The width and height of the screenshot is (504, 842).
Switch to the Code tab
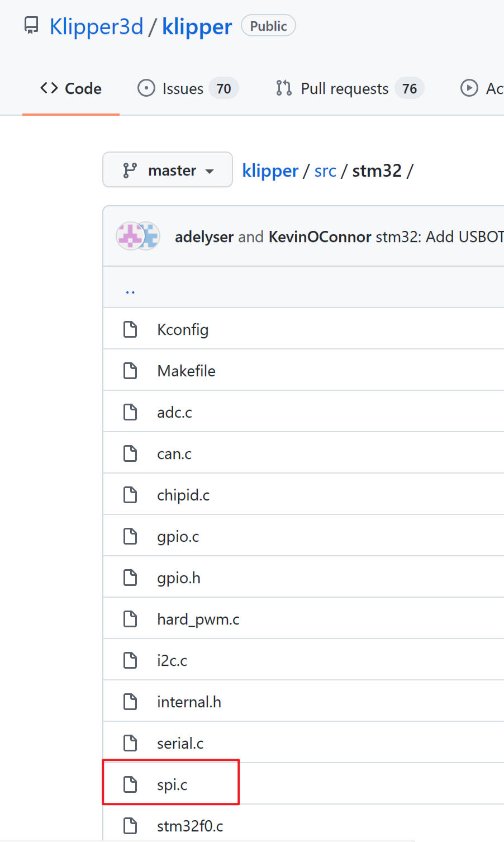click(x=71, y=88)
